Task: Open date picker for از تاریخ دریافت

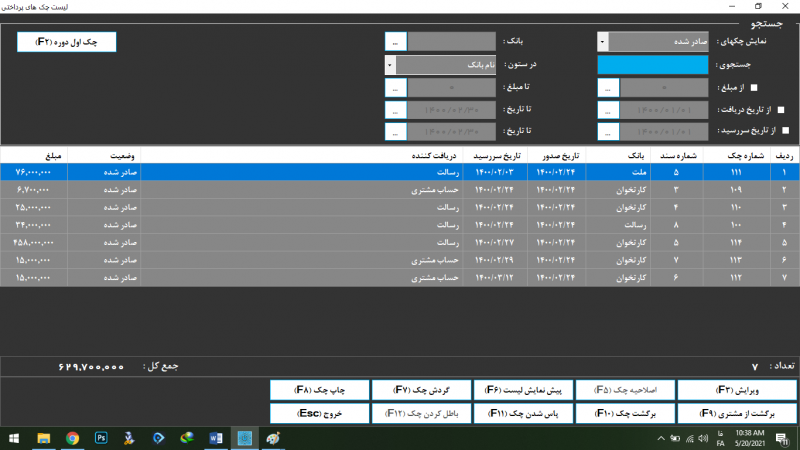Action: pyautogui.click(x=608, y=110)
